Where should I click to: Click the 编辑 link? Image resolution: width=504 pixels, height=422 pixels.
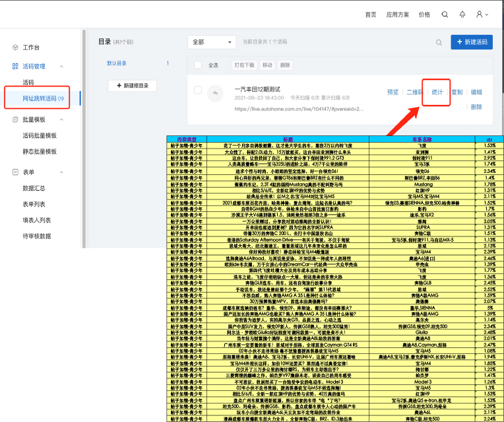(x=476, y=92)
